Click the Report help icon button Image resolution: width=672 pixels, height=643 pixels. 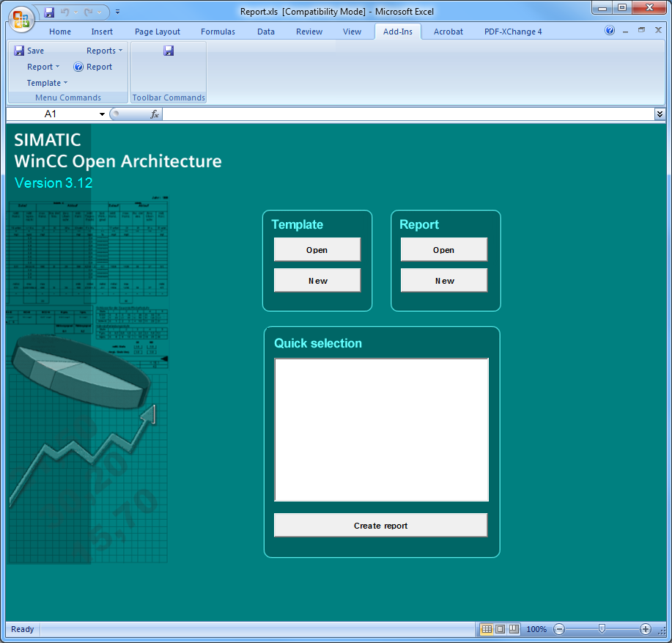tap(93, 67)
